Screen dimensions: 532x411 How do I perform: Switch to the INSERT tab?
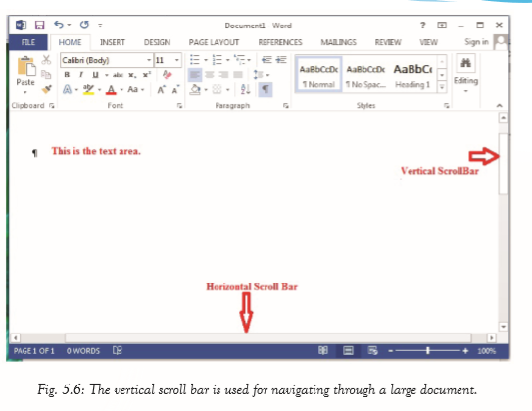pos(113,42)
